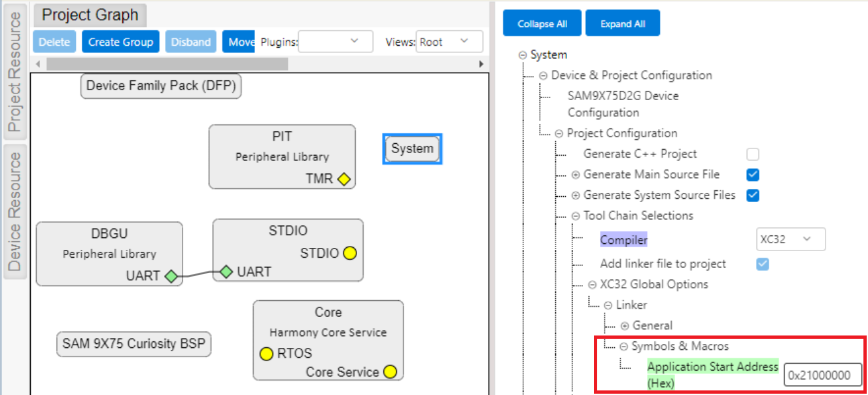Open the XC32 Compiler dropdown
Viewport: 868px width, 395px height.
[x=790, y=239]
